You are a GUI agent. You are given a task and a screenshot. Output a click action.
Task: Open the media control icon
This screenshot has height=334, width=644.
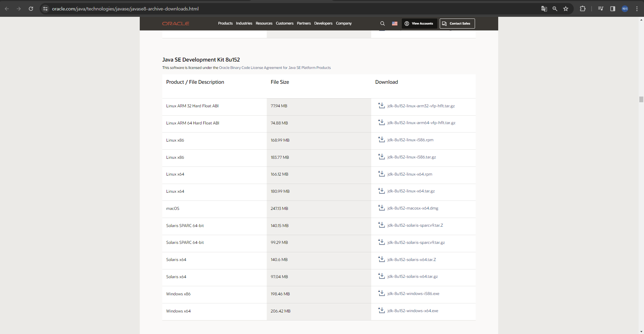tap(601, 9)
